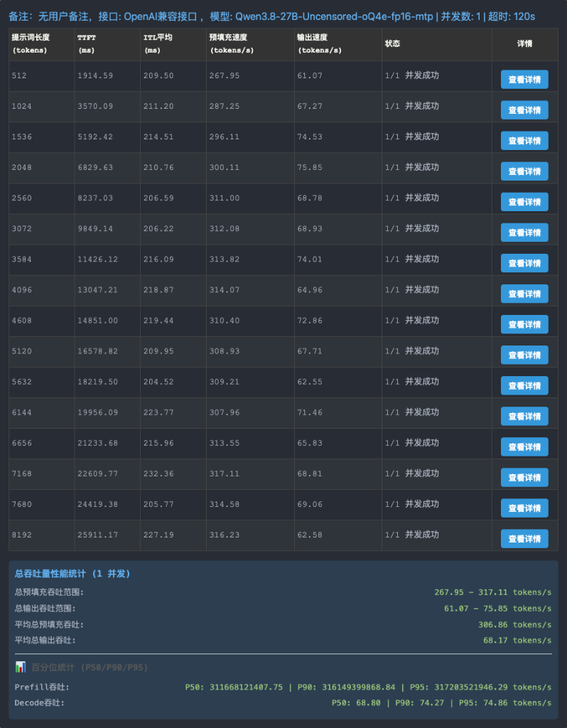Select the TTFT value 3570.09
The image size is (567, 728).
(x=95, y=107)
